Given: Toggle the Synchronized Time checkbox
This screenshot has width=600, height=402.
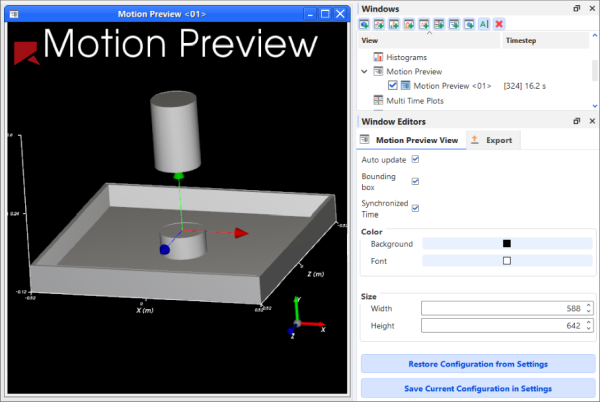Looking at the screenshot, I should coord(415,208).
